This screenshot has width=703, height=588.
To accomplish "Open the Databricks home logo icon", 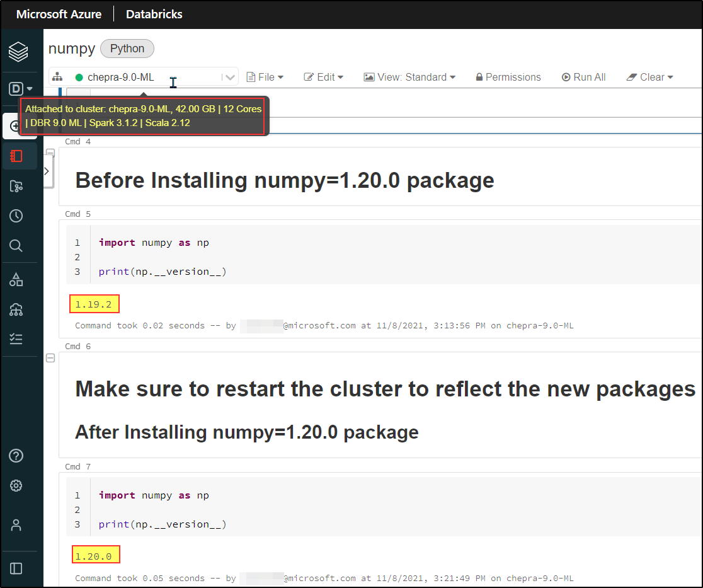I will coord(18,52).
